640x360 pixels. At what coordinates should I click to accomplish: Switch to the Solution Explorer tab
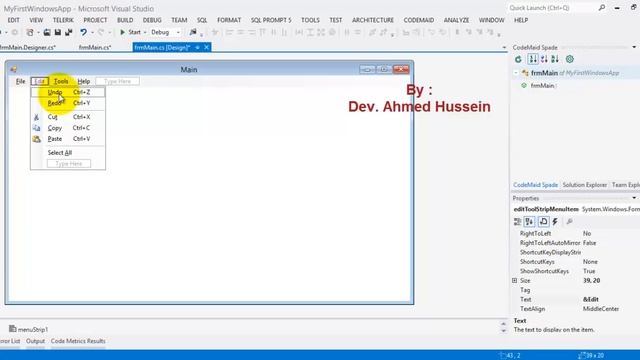[x=584, y=185]
